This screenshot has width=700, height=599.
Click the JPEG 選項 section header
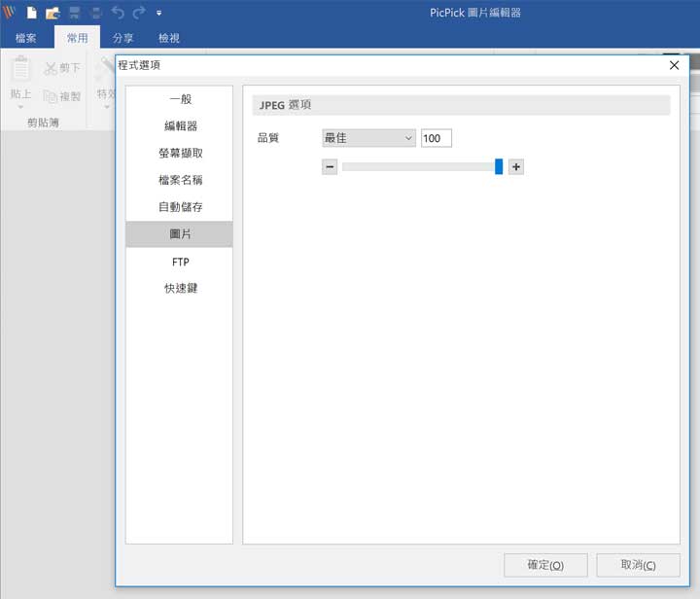click(x=461, y=105)
